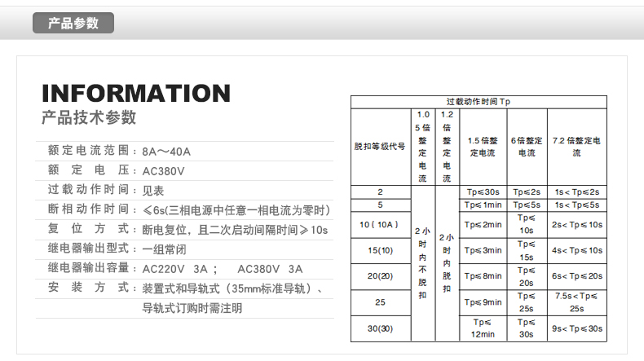Select the Tp≤3min cell
Viewport: 644px width, 361px height.
483,250
